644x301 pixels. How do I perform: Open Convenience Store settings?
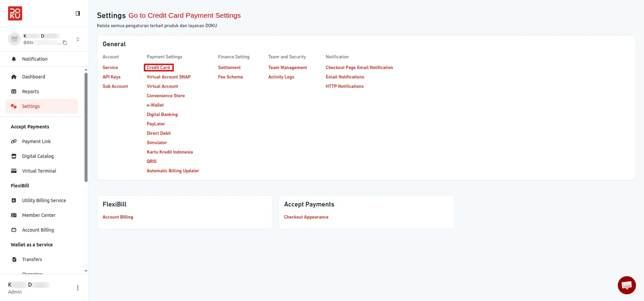166,96
